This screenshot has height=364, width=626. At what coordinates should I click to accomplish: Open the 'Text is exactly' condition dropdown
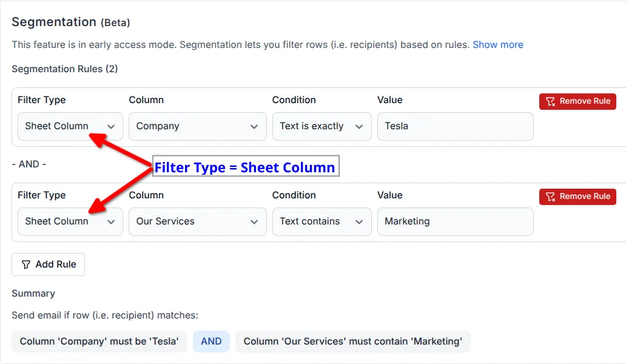click(x=321, y=126)
